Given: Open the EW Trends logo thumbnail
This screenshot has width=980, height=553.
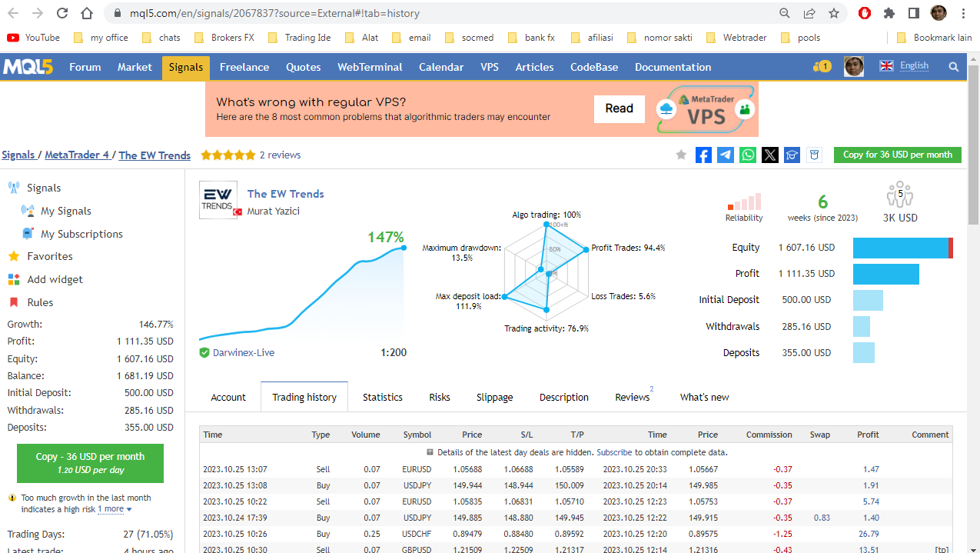Looking at the screenshot, I should pyautogui.click(x=218, y=200).
